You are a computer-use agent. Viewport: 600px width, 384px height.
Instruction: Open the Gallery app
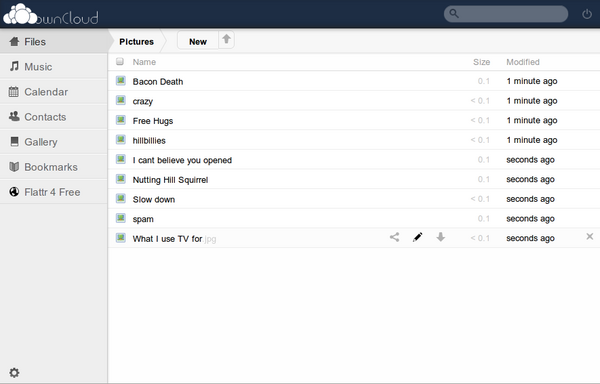click(54, 142)
